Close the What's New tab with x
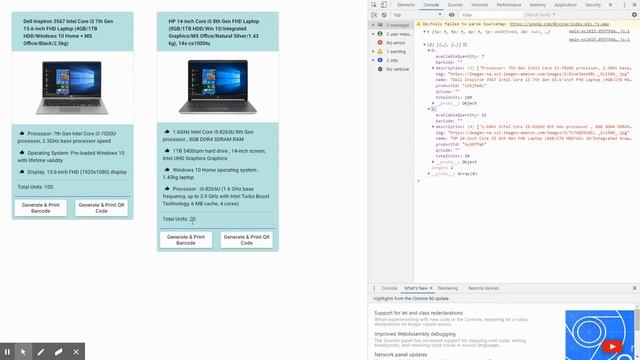The height and width of the screenshot is (360, 640). pos(431,288)
